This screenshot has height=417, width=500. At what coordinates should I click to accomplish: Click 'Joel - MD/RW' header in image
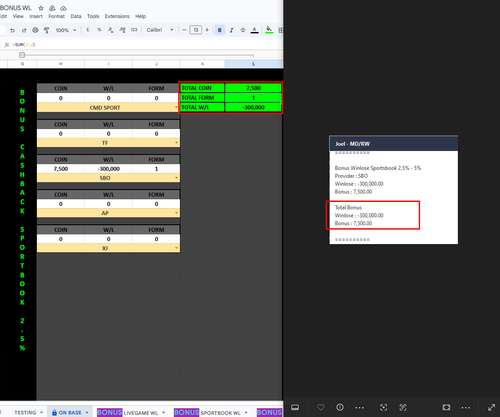coord(352,144)
